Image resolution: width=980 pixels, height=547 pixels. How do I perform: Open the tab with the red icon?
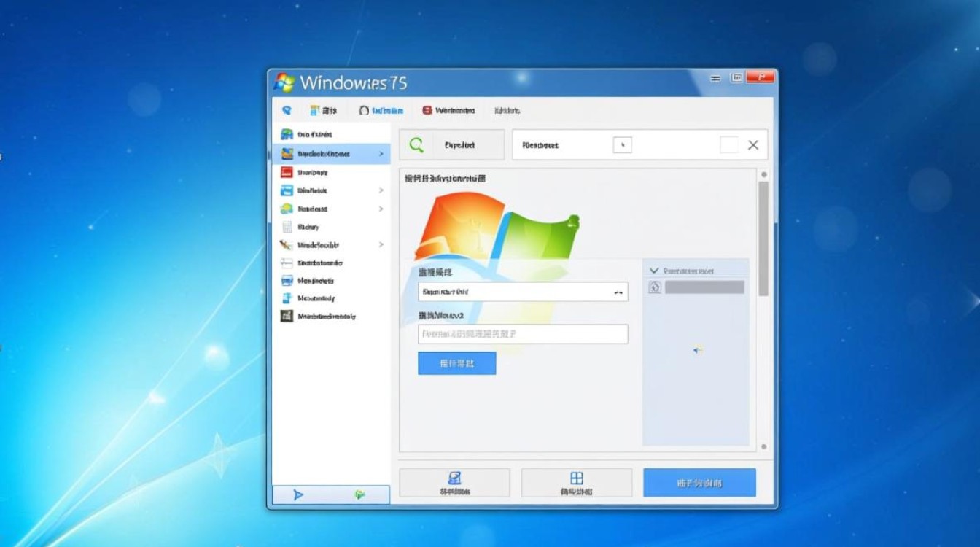[448, 110]
